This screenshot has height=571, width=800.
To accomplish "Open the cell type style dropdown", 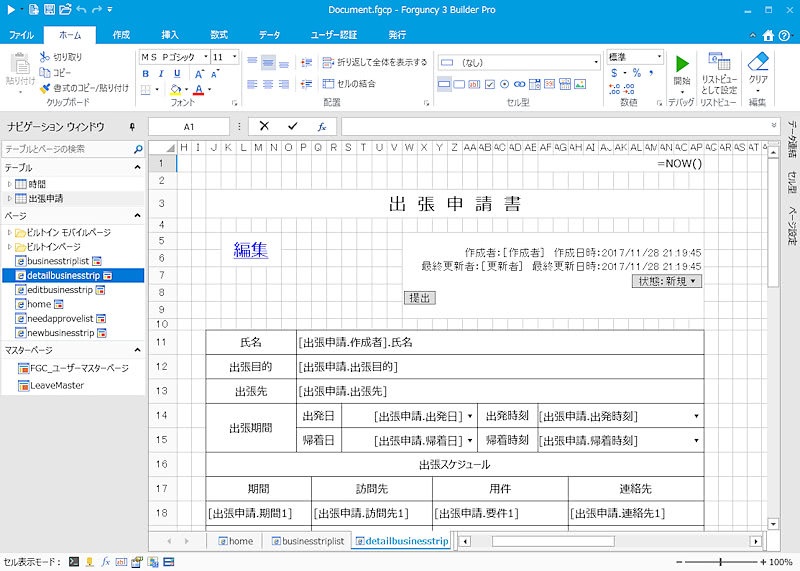I will tap(595, 62).
